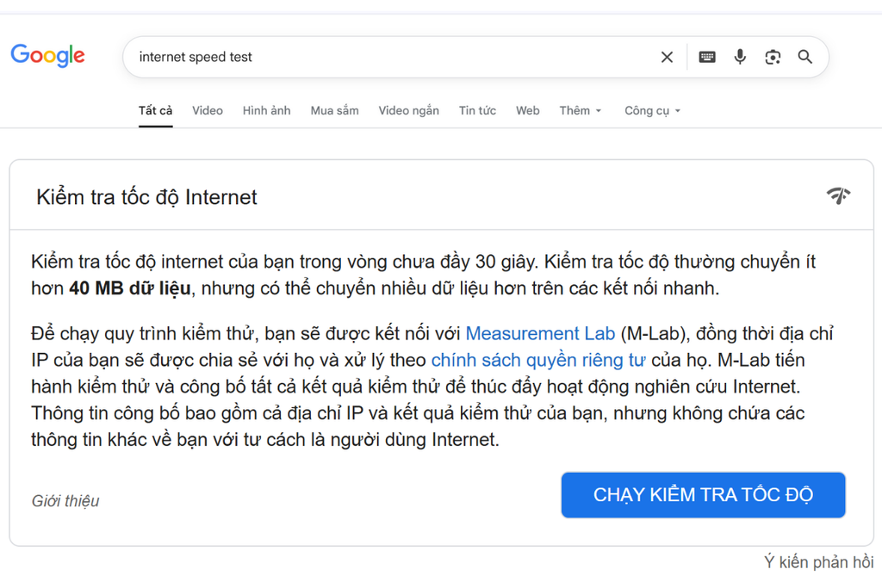Open chính sách quyền riêng tư link

click(x=538, y=360)
